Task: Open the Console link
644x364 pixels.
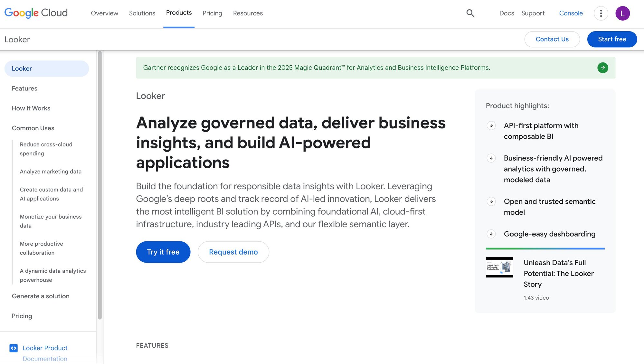Action: pos(571,13)
